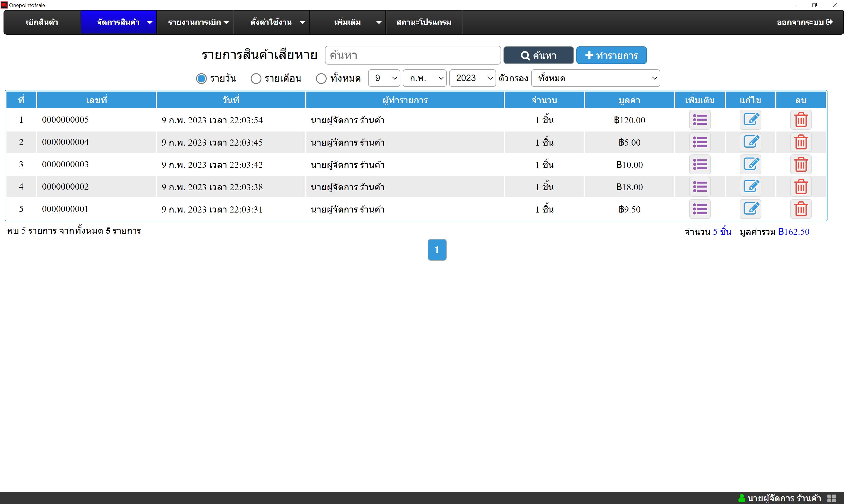This screenshot has width=846, height=504.
Task: Open details list for record 0000000005
Action: [x=699, y=120]
